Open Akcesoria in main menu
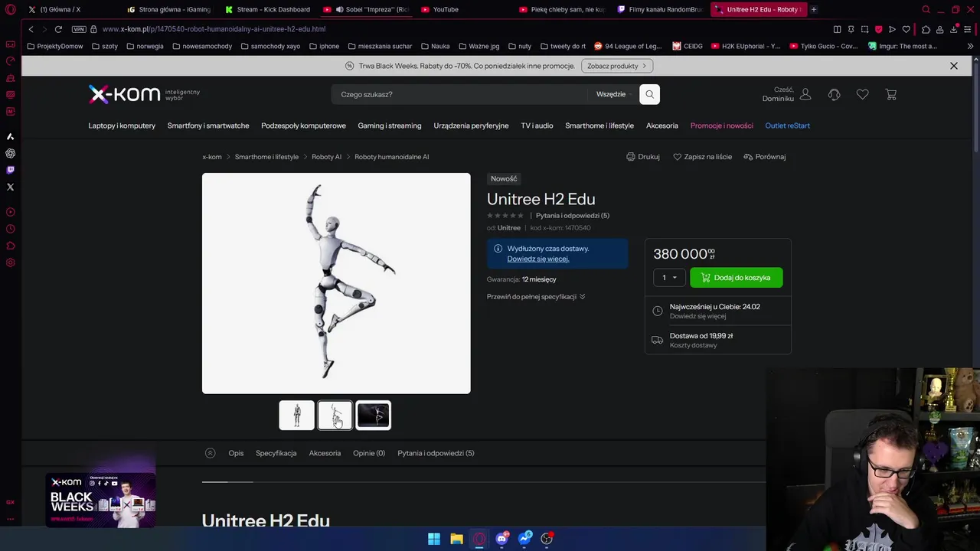980x551 pixels. 662,126
